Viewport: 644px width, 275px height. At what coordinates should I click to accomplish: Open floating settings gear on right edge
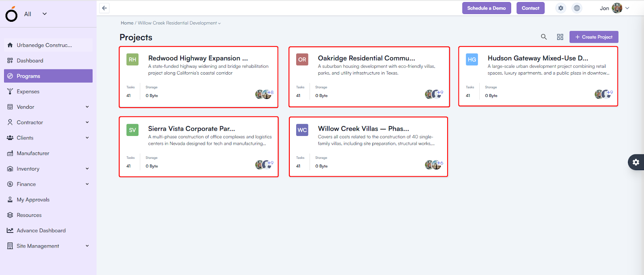pyautogui.click(x=636, y=162)
